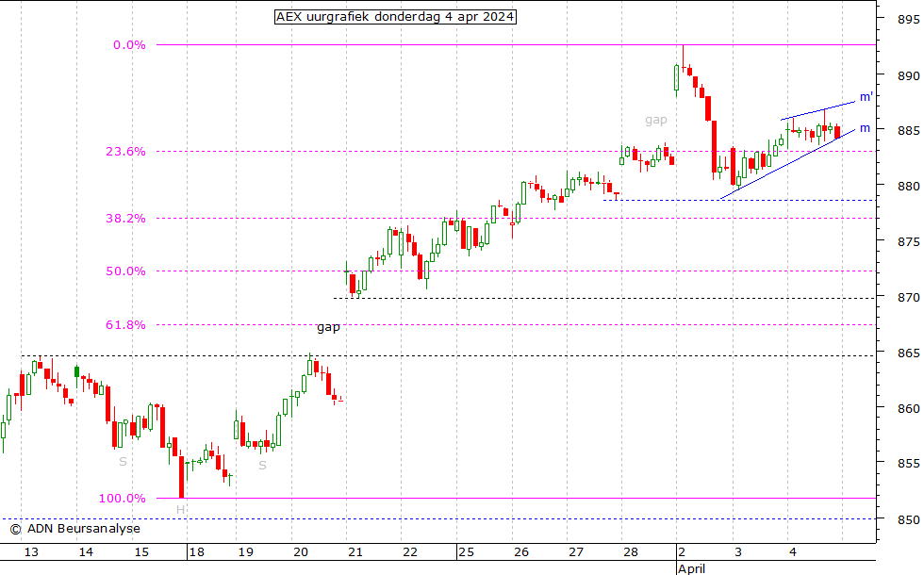924x575 pixels.
Task: Click the date axis label 15
Action: click(141, 552)
